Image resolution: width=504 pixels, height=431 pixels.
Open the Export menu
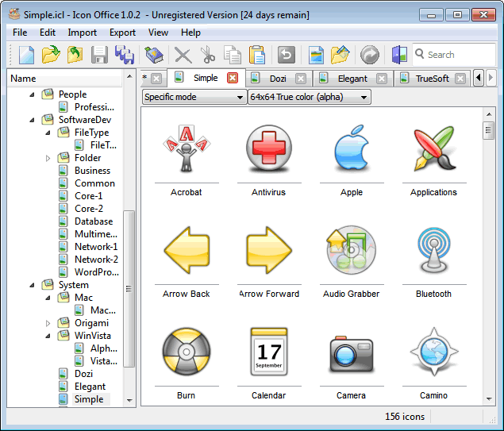coord(122,33)
